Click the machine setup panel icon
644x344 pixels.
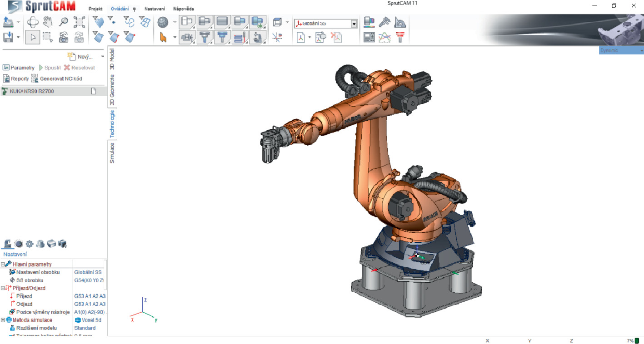tap(8, 244)
